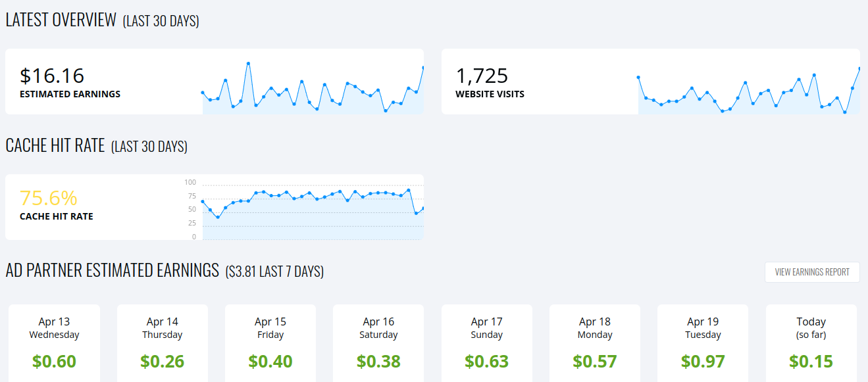Image resolution: width=868 pixels, height=382 pixels.
Task: Select the Apr 19 Tuesday $0.97 amount
Action: tap(703, 362)
